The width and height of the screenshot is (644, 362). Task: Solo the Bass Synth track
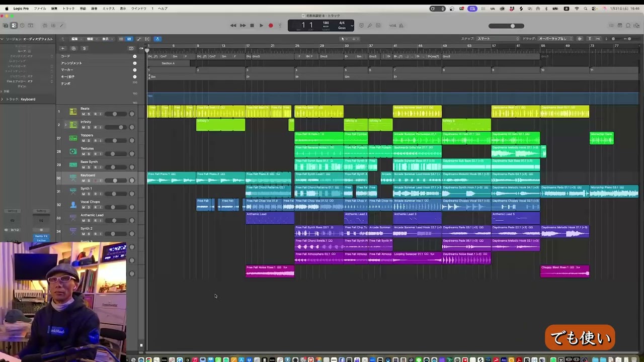point(89,167)
